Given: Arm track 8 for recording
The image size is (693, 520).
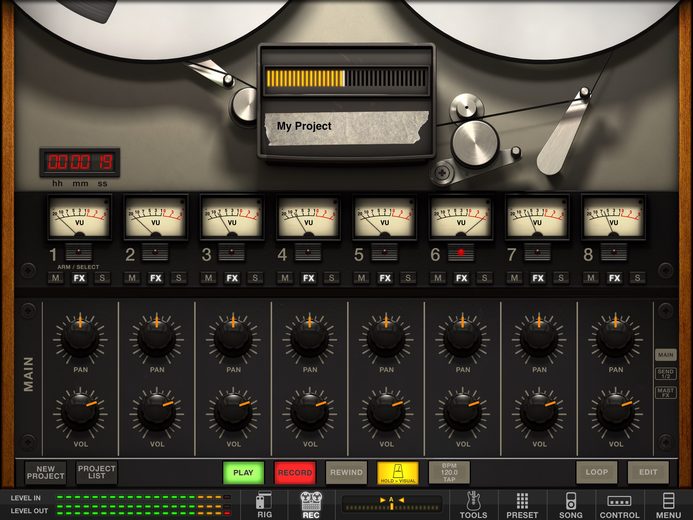Looking at the screenshot, I should click(614, 252).
